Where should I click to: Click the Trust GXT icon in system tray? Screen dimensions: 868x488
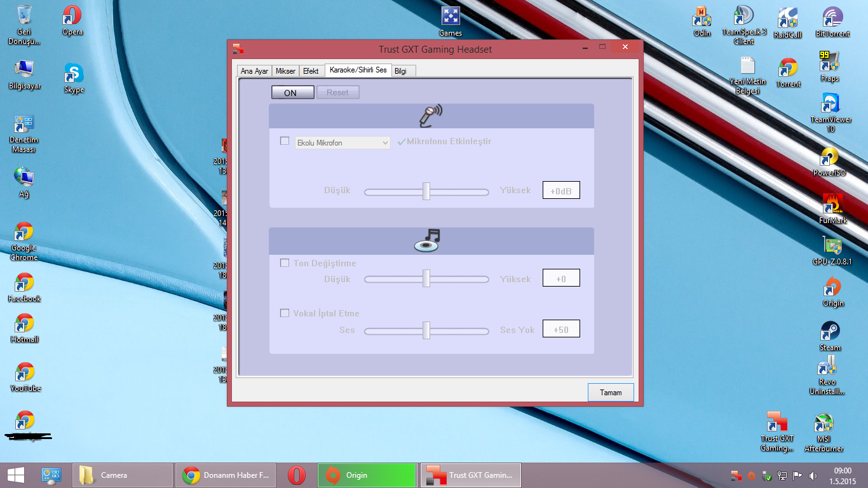pyautogui.click(x=736, y=475)
